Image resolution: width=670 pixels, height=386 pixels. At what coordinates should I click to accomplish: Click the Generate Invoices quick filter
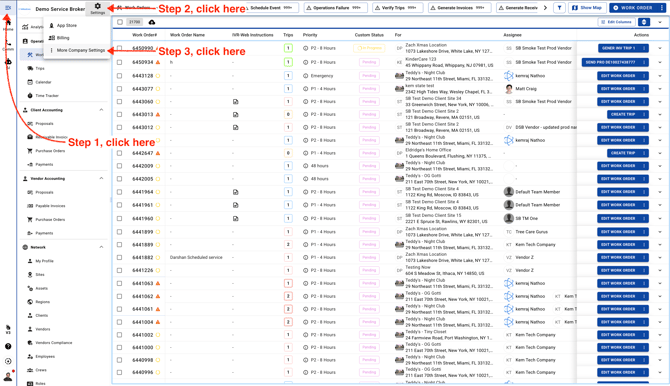459,8
